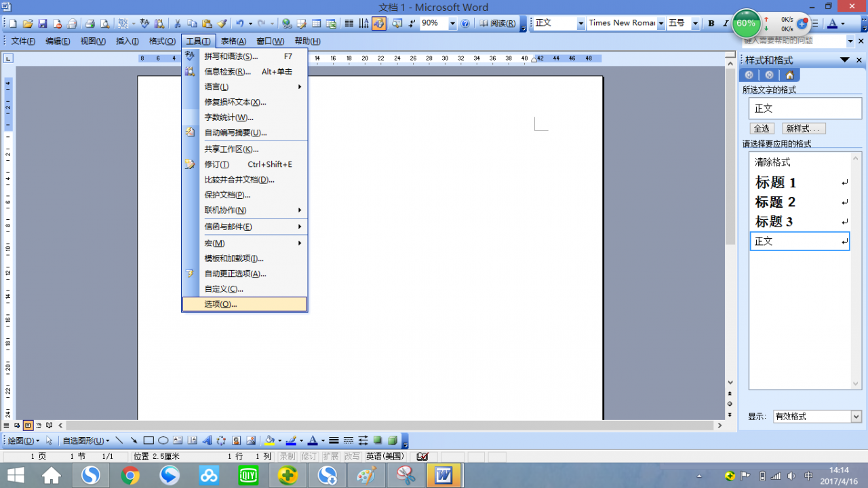Screen dimensions: 868x488
Task: Click the Copy icon
Action: [192, 24]
